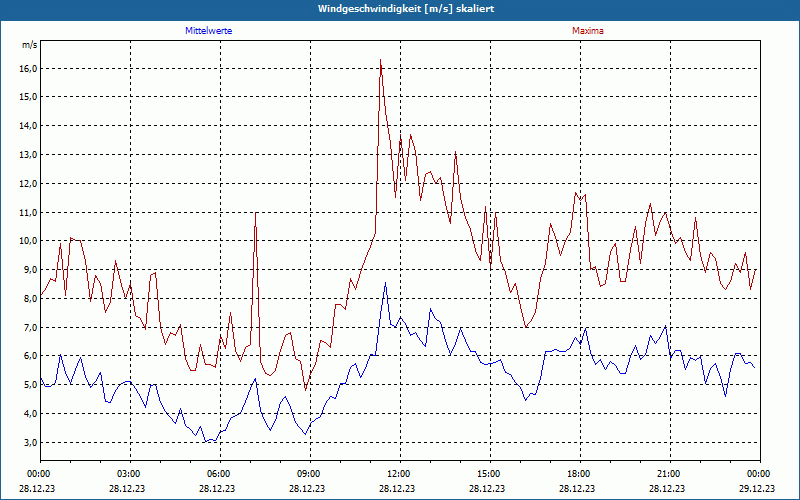800x500 pixels.
Task: Click the 3,0 y-axis label
Action: click(x=31, y=442)
